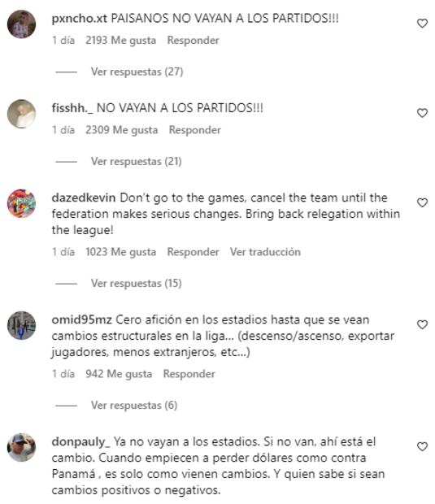Tap the heart on omid95mz's comment
This screenshot has height=504, width=435.
pyautogui.click(x=422, y=324)
